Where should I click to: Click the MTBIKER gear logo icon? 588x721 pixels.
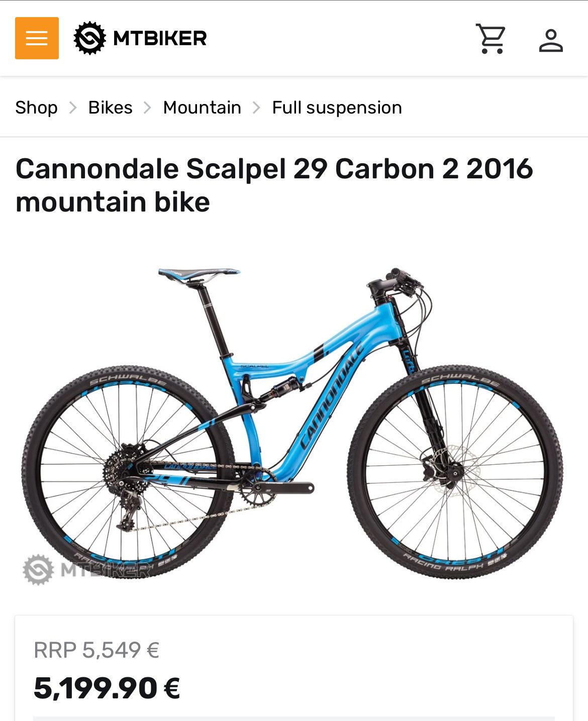90,38
